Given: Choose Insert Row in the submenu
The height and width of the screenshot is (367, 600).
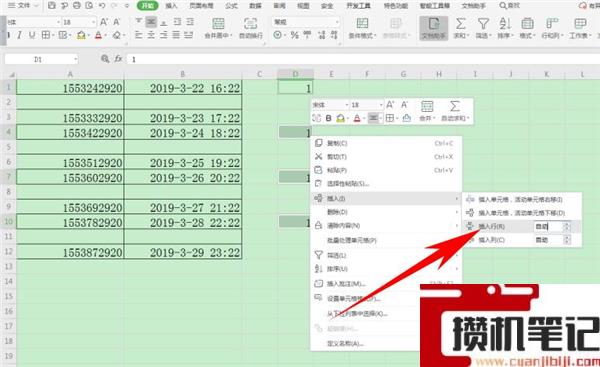Looking at the screenshot, I should 491,227.
